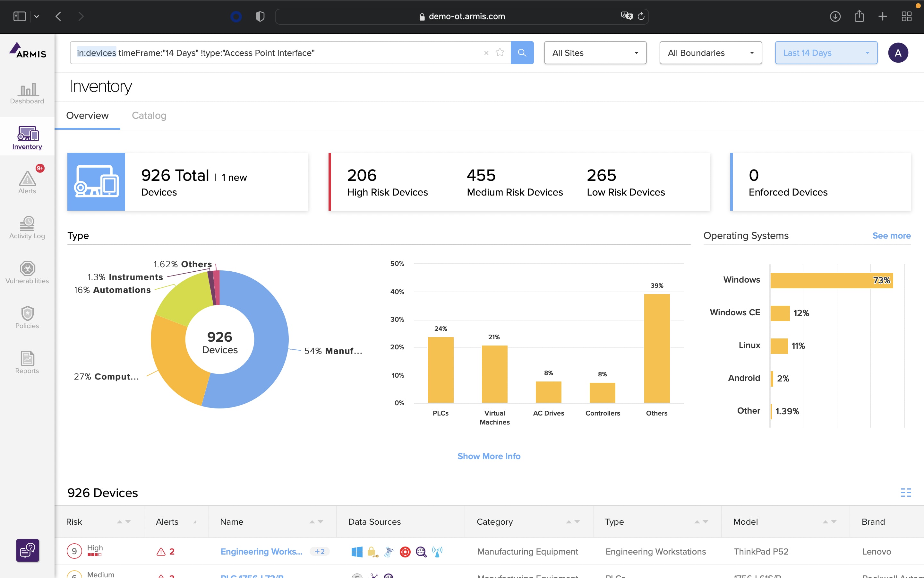The height and width of the screenshot is (578, 924).
Task: Toggle the device list view icon
Action: tap(906, 492)
